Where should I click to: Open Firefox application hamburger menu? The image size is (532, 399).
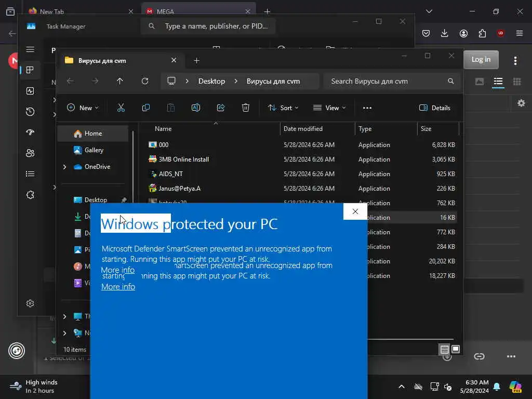tap(520, 33)
